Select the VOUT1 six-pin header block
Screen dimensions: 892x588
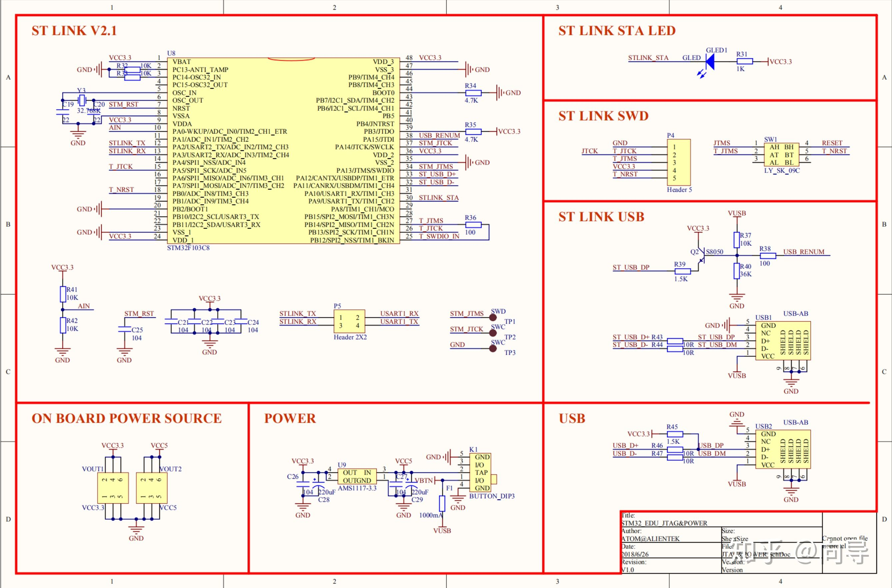click(113, 488)
